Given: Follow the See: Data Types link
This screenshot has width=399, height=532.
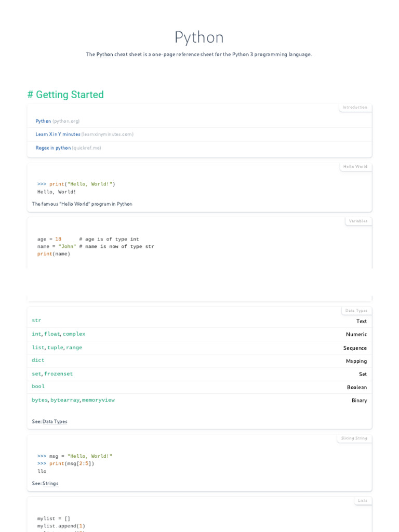Looking at the screenshot, I should click(x=55, y=422).
